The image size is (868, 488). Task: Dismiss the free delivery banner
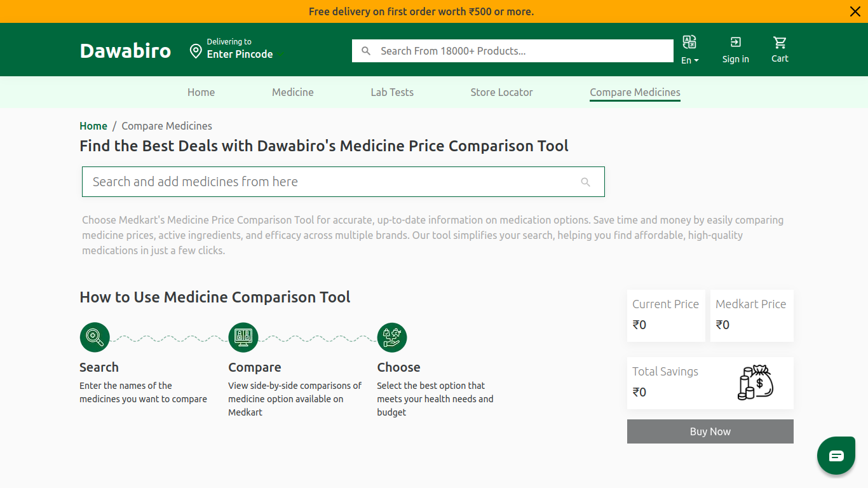coord(855,11)
